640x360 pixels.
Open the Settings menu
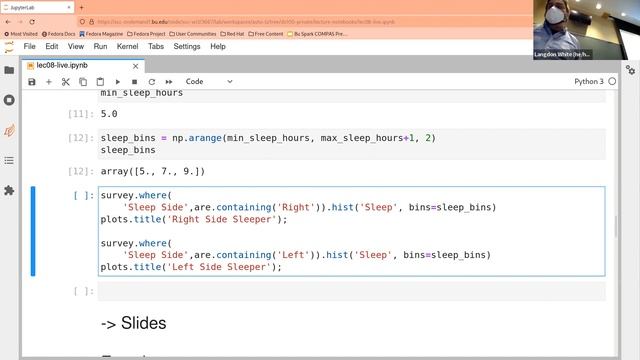pyautogui.click(x=187, y=46)
